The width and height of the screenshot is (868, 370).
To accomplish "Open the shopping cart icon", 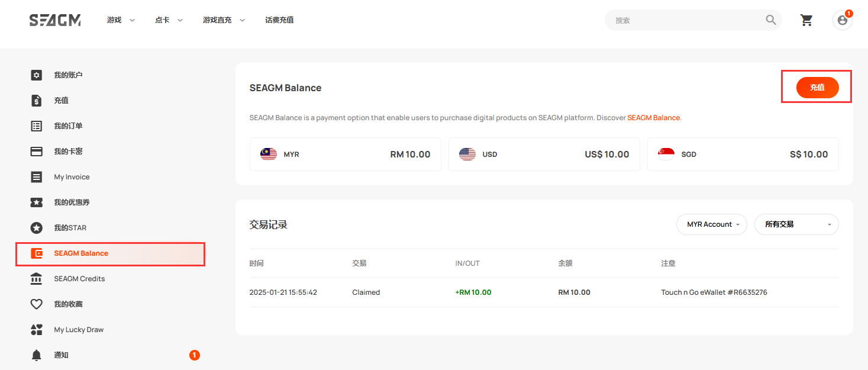I will 806,20.
